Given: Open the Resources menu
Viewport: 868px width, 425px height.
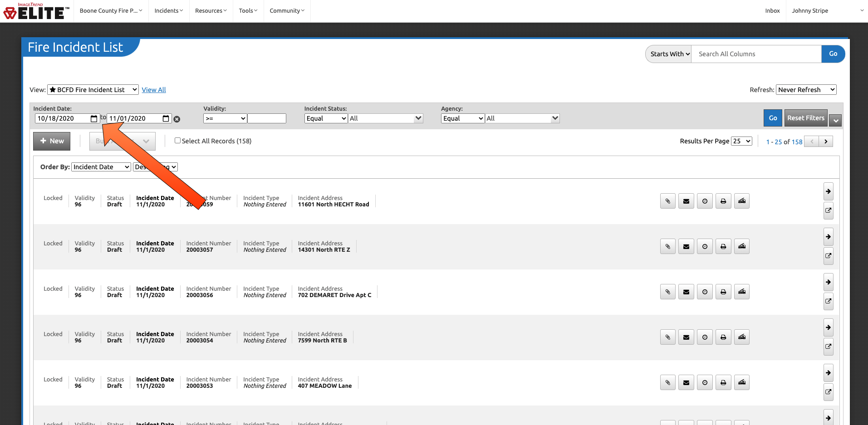Looking at the screenshot, I should point(211,11).
